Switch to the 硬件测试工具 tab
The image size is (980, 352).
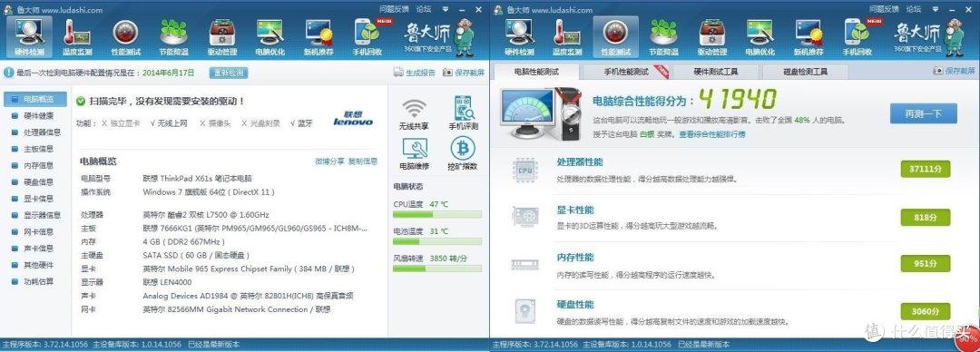[x=716, y=72]
